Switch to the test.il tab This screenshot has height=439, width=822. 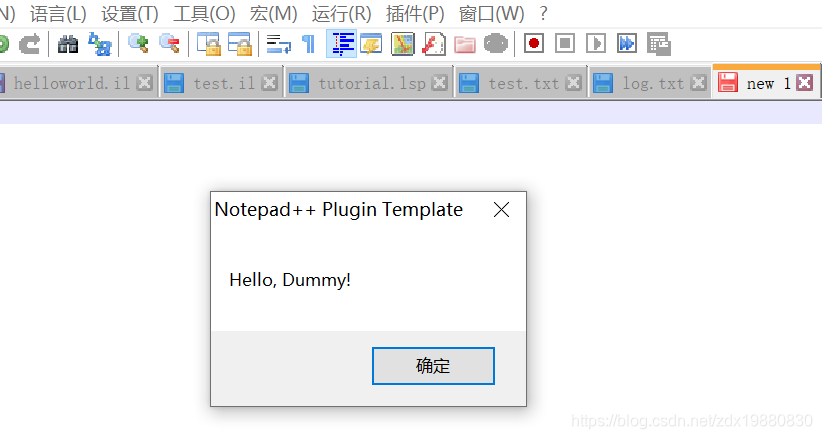(224, 83)
